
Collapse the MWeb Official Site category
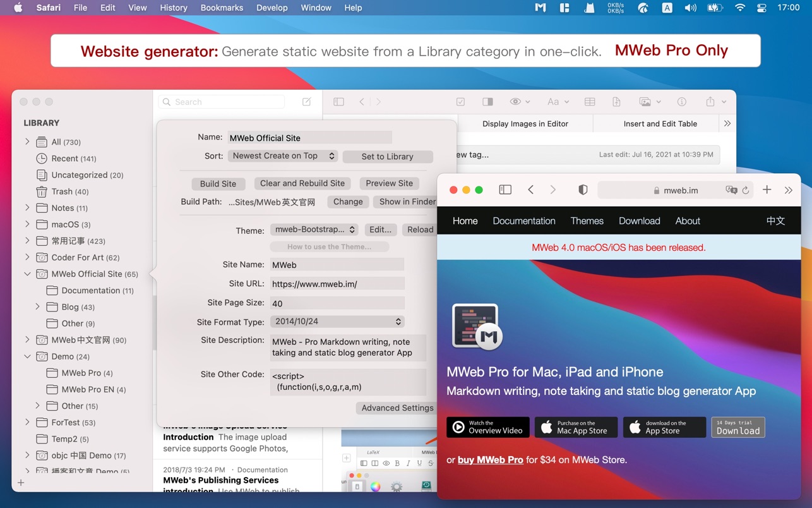pos(27,274)
